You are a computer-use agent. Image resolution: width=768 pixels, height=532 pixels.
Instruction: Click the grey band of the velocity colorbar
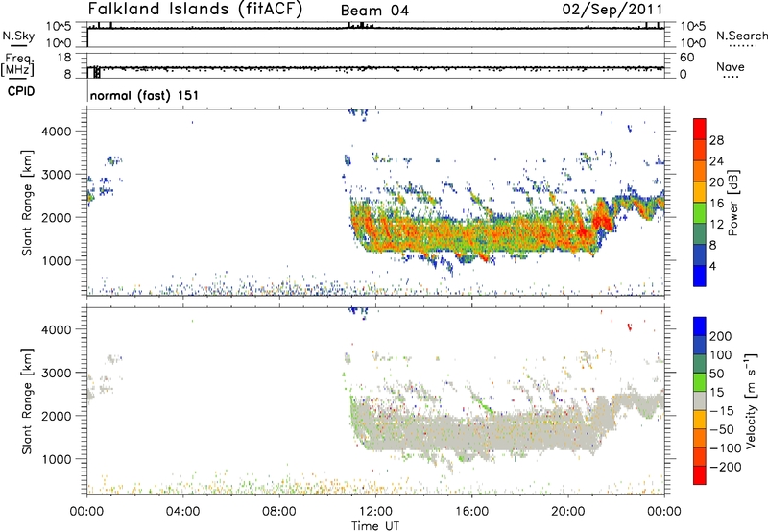[x=700, y=400]
